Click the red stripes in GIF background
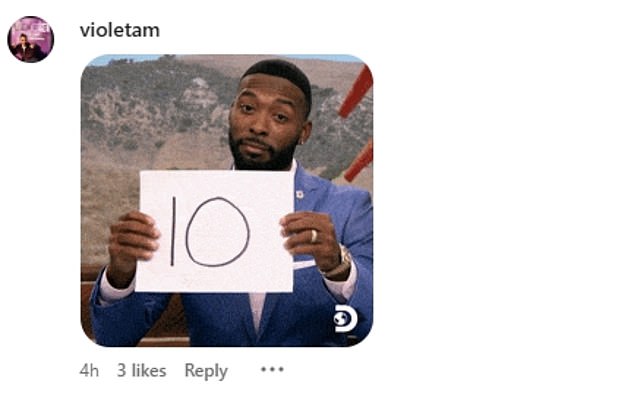This screenshot has height=400, width=634. pyautogui.click(x=357, y=121)
